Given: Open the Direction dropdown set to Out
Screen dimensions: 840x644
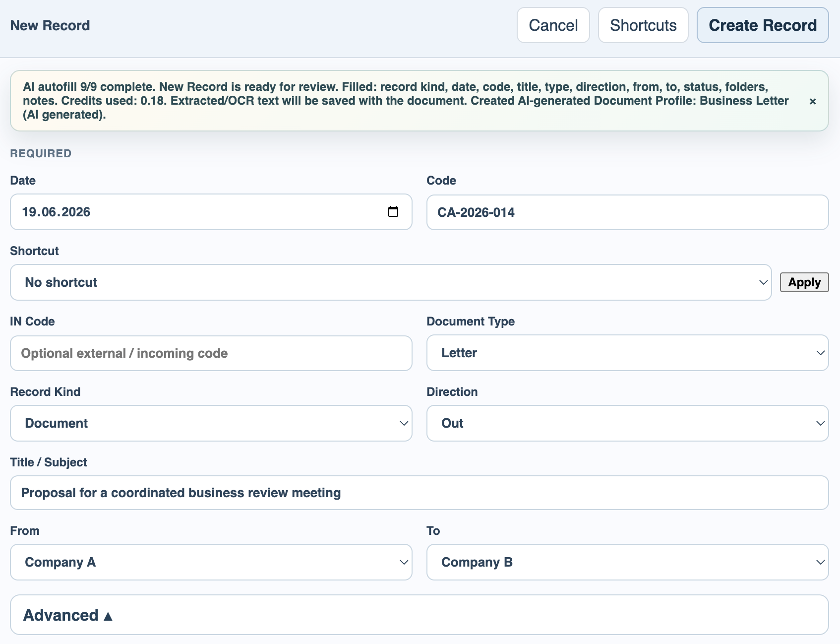Looking at the screenshot, I should 627,423.
